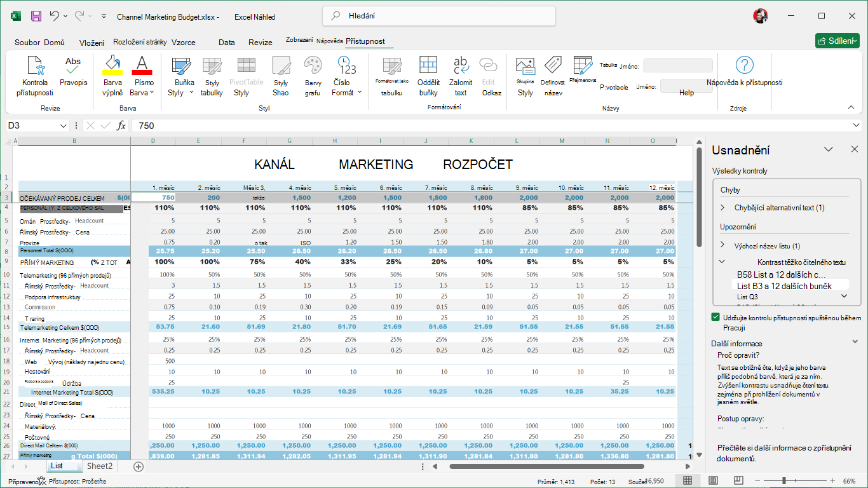Switch to Page Layout view icon

(x=713, y=480)
